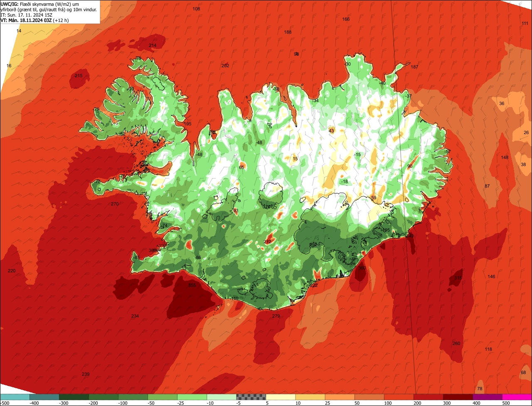
Task: Click the map value '-18'
Action: coord(345,181)
